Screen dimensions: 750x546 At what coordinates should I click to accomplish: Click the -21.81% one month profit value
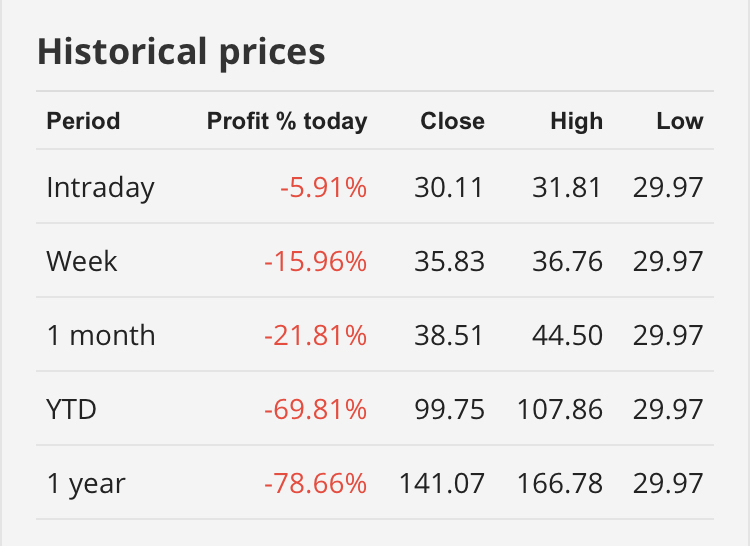click(x=315, y=335)
